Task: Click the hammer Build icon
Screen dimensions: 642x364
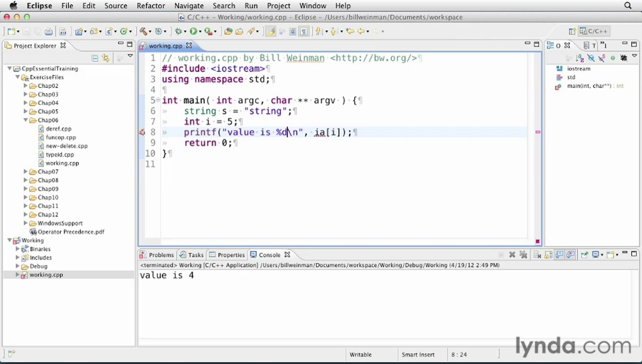Action: (x=143, y=31)
